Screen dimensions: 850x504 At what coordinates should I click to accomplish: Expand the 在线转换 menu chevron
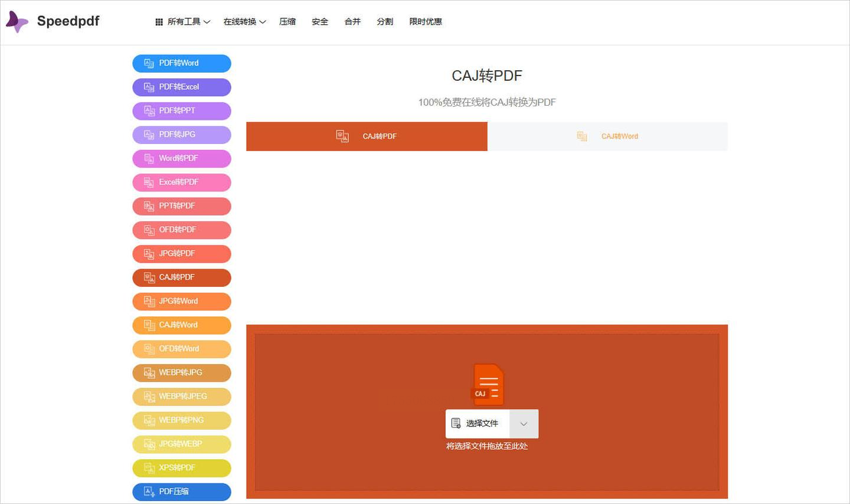pos(263,22)
